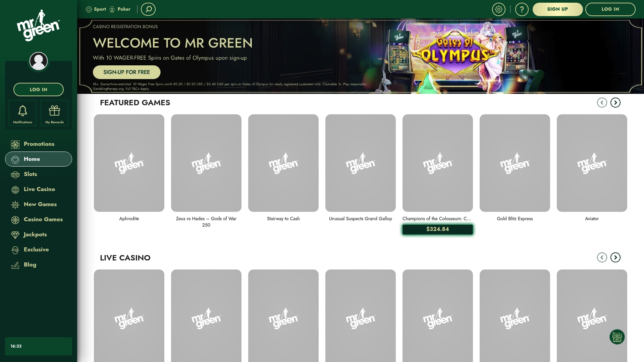Click the $324.84 jackpot progress display
Screen dimensions: 644x362
pos(437,229)
